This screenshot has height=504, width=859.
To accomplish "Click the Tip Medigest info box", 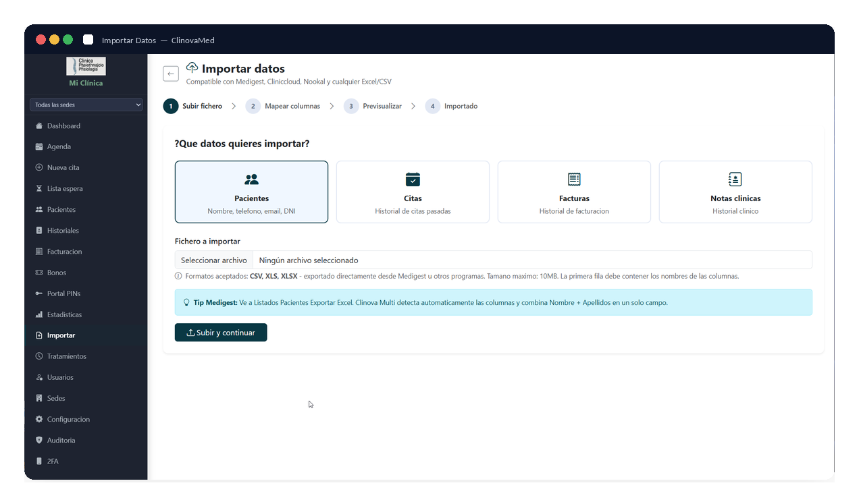I will tap(494, 302).
